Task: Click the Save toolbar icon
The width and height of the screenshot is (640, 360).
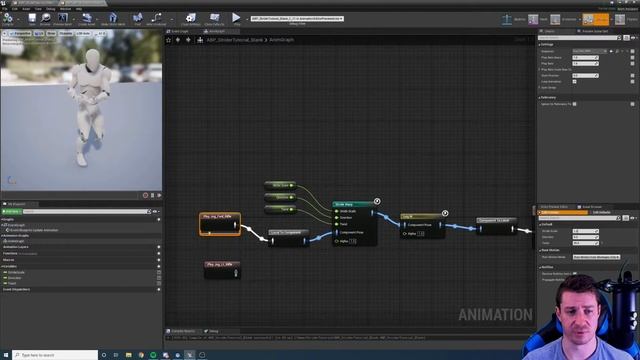Action: [x=32, y=18]
